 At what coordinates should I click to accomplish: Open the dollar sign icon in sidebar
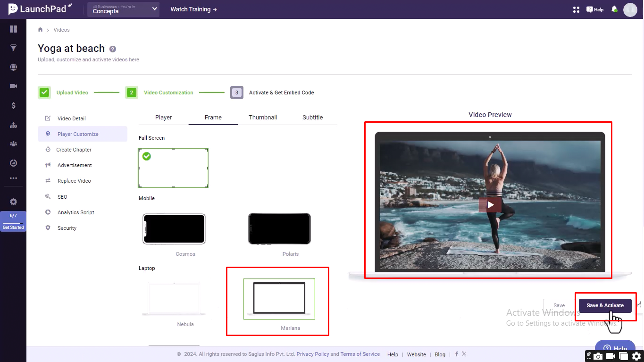[13, 106]
